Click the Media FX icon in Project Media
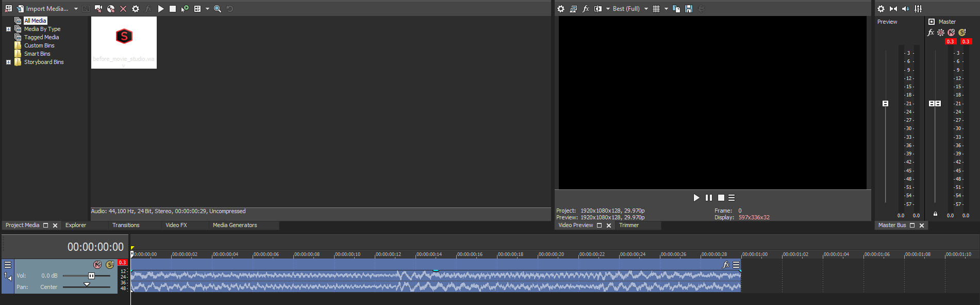 coord(148,9)
